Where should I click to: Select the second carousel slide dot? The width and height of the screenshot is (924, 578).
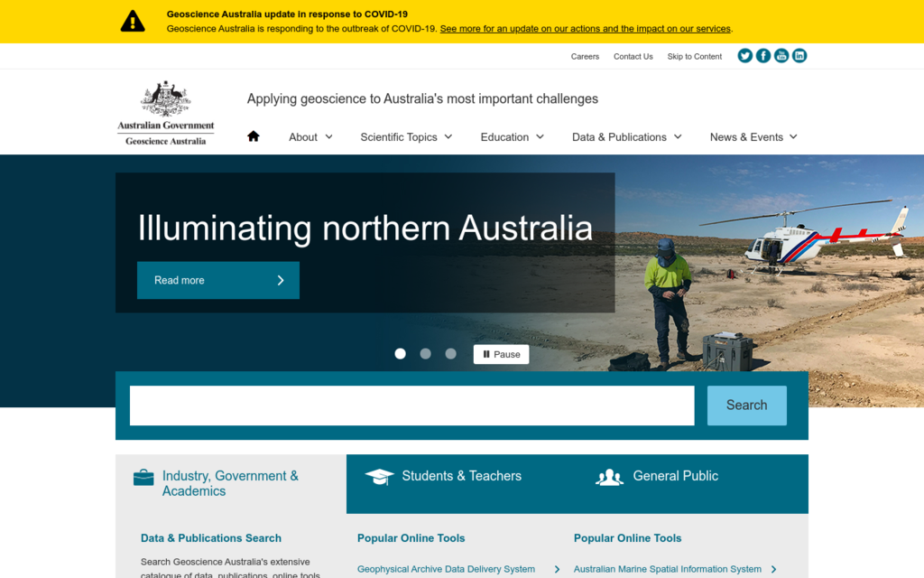coord(425,353)
